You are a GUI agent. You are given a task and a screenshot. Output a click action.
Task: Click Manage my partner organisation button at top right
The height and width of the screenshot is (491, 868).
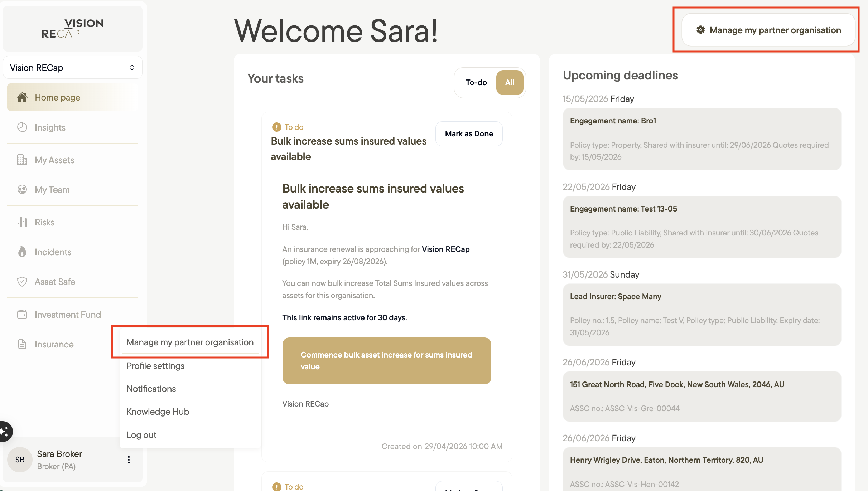point(768,30)
